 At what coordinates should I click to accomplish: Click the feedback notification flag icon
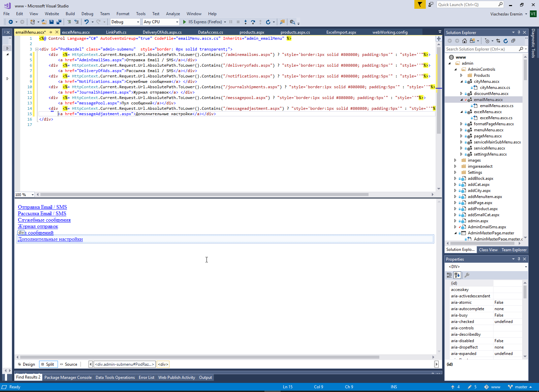click(x=420, y=4)
